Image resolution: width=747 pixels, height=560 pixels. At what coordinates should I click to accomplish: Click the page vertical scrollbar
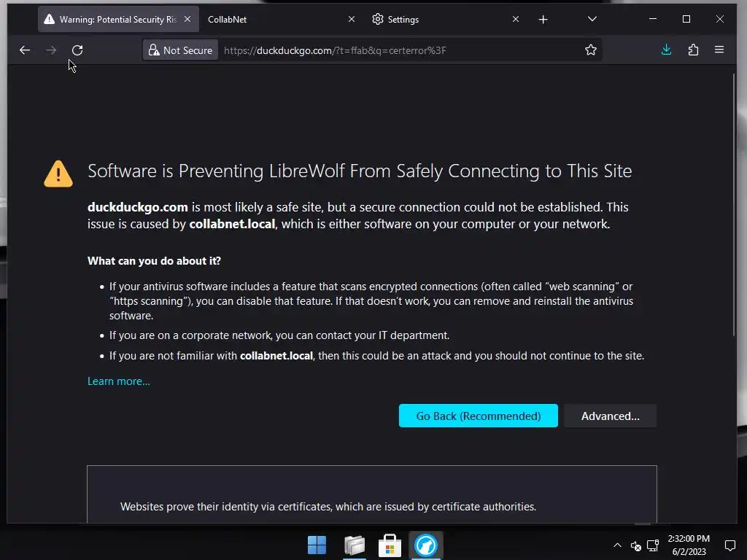pyautogui.click(x=734, y=205)
